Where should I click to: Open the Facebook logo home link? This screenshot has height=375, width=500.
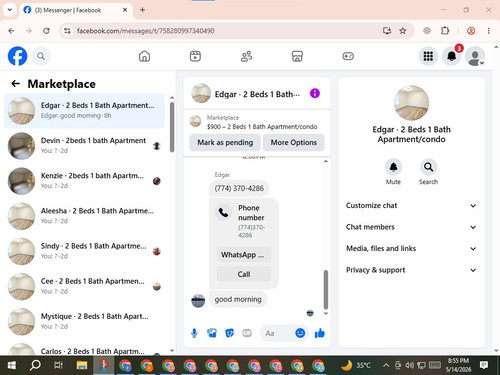click(17, 56)
